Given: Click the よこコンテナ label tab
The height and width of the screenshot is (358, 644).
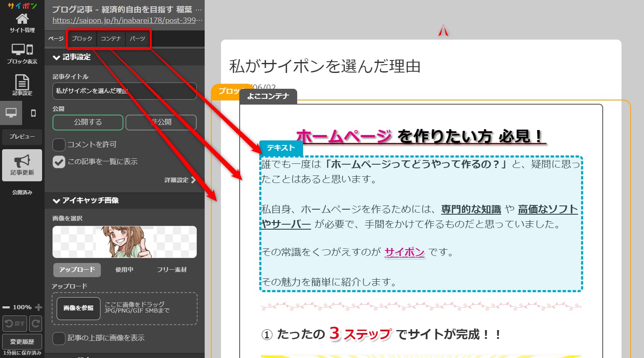Looking at the screenshot, I should pyautogui.click(x=268, y=96).
